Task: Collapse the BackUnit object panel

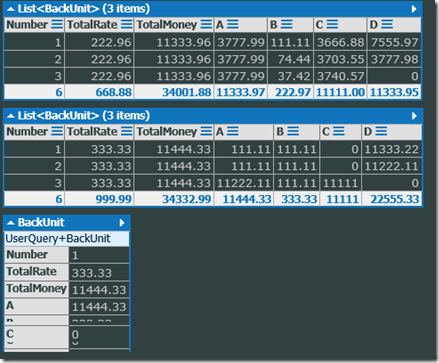Action: coord(11,223)
